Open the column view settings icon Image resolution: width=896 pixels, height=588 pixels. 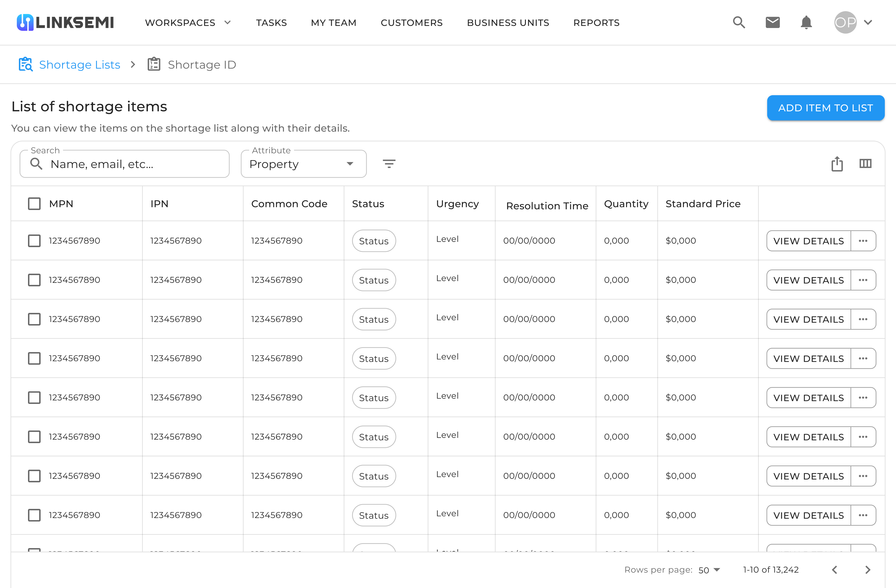[x=866, y=164]
